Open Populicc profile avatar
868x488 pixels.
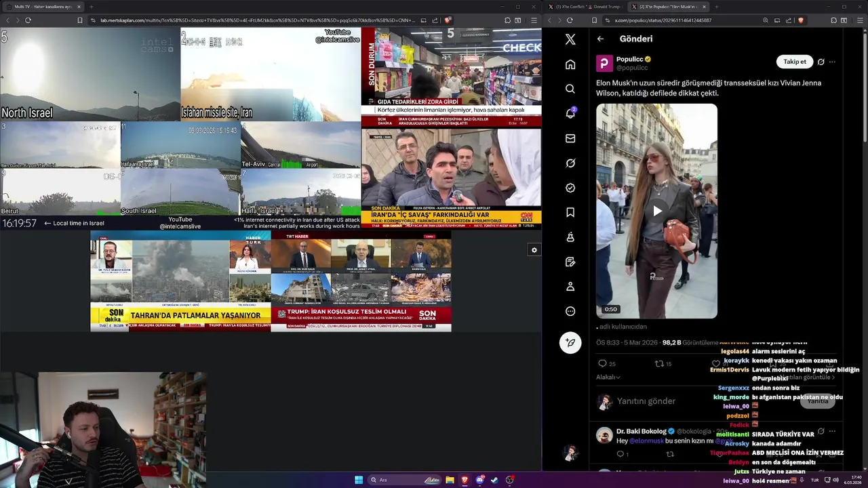point(604,64)
